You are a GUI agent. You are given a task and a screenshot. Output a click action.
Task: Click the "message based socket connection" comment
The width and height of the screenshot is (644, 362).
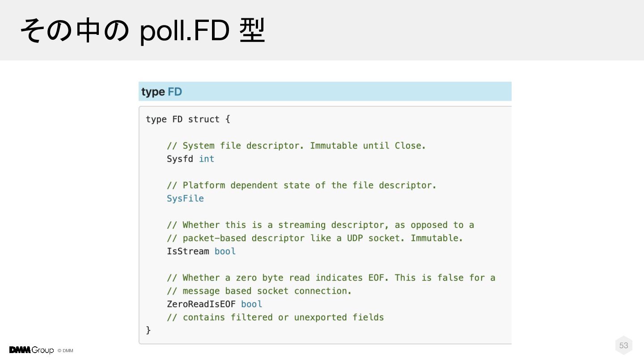coord(259,291)
